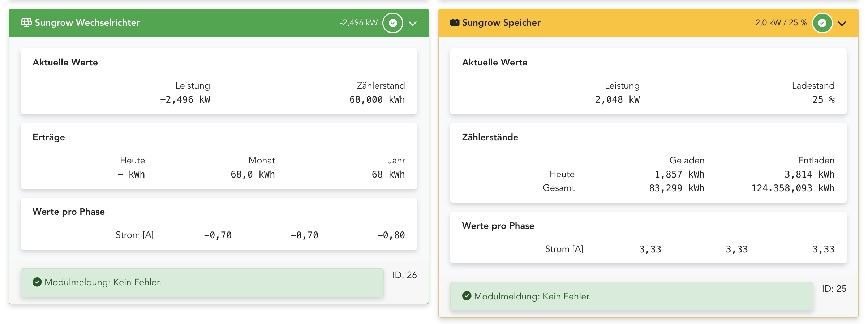Viewport: 868px width, 324px height.
Task: Click the ID: 26 label
Action: coord(404,275)
